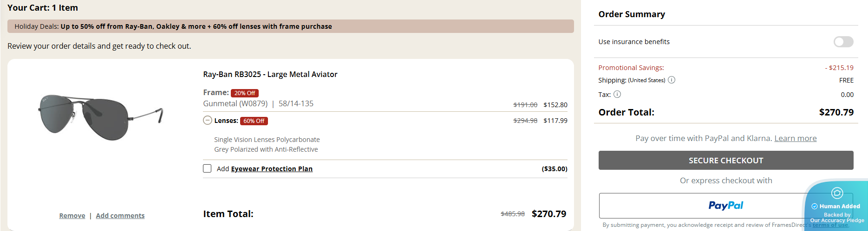Check out with PayPal express button
The image size is (868, 231).
coord(701,205)
